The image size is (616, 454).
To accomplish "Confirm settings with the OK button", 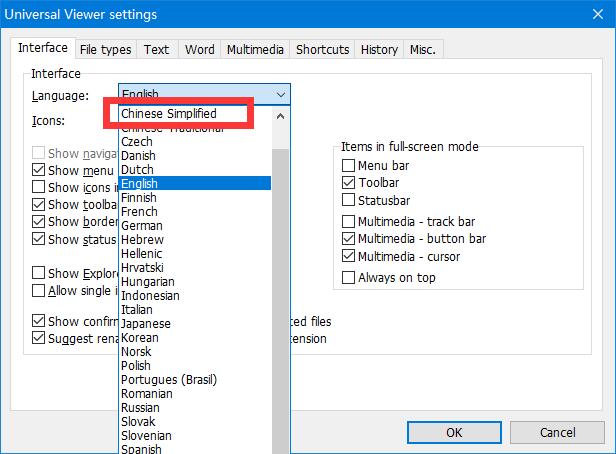I will pyautogui.click(x=454, y=432).
